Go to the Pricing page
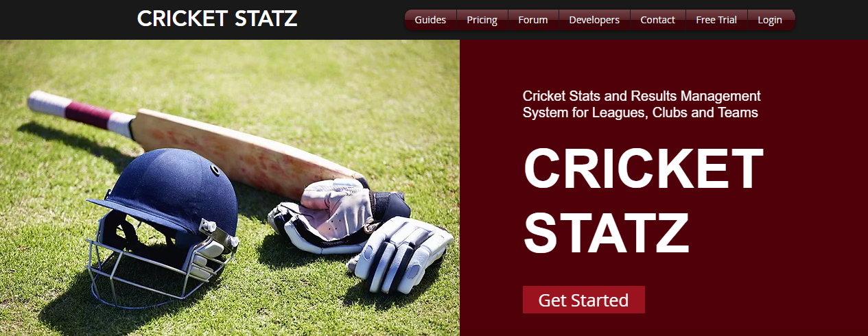 click(x=482, y=20)
